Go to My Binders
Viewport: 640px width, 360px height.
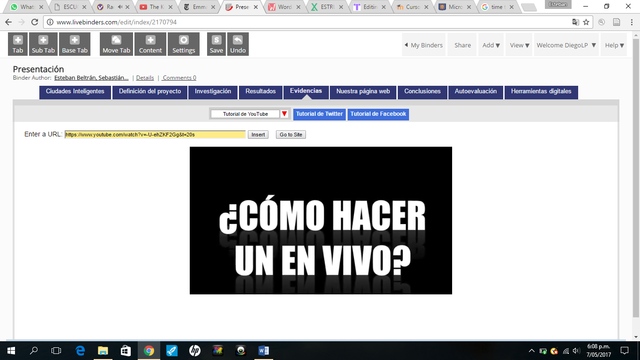coord(423,45)
